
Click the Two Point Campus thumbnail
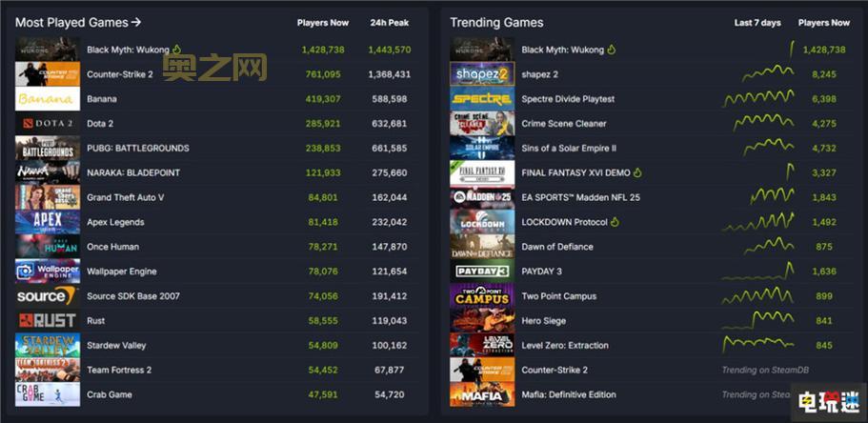(x=482, y=296)
